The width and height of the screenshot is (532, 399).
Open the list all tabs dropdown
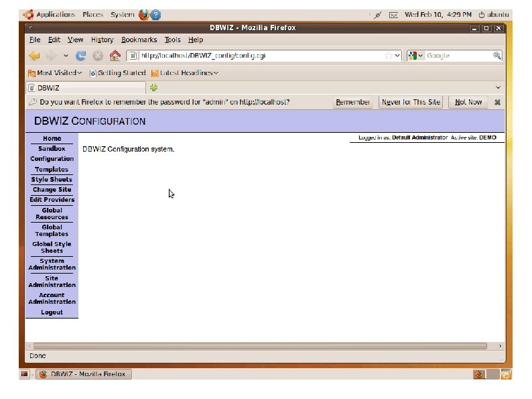click(x=498, y=88)
